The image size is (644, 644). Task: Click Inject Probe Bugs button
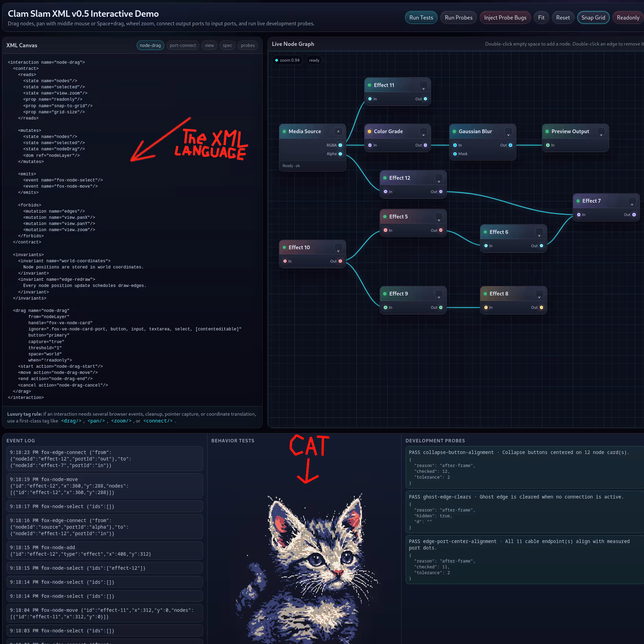pyautogui.click(x=505, y=17)
